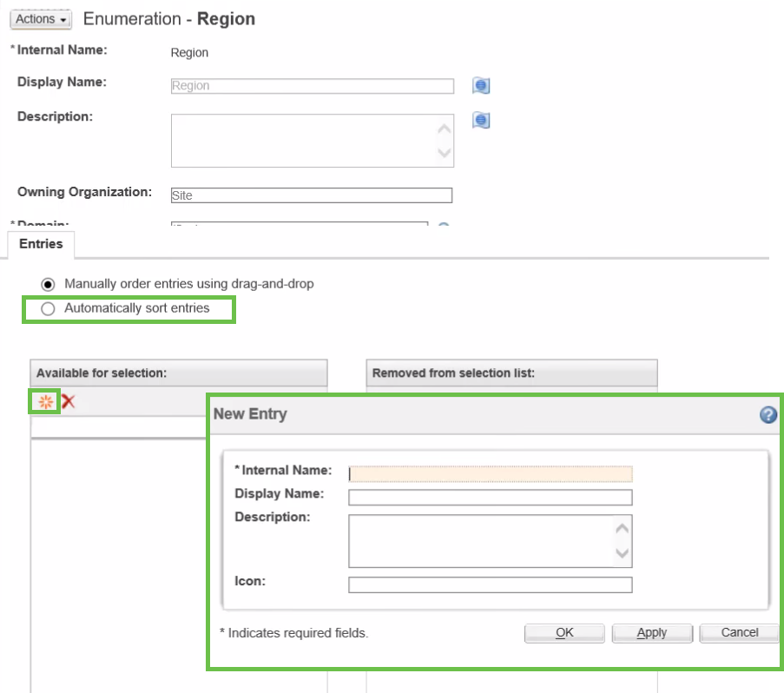The width and height of the screenshot is (784, 693).
Task: Click the Available for selection header
Action: (179, 373)
